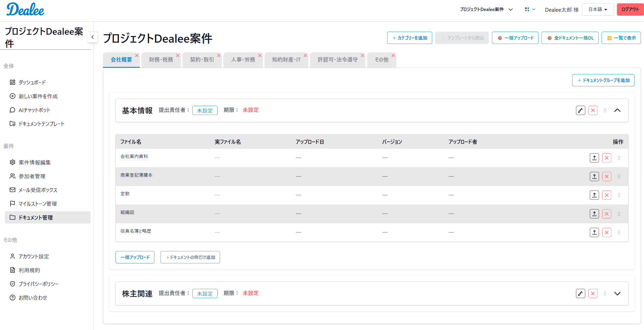The width and height of the screenshot is (644, 330).
Task: Remove the 人事・労務 tab with its X
Action: [260, 55]
